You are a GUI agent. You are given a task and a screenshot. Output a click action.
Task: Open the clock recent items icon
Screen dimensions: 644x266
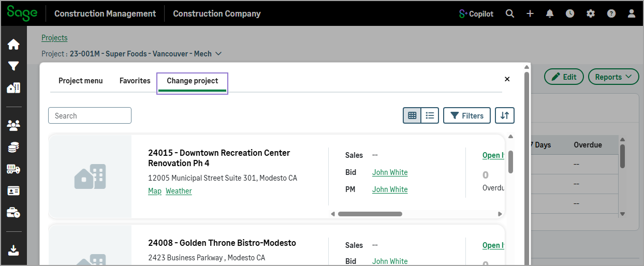tap(570, 14)
